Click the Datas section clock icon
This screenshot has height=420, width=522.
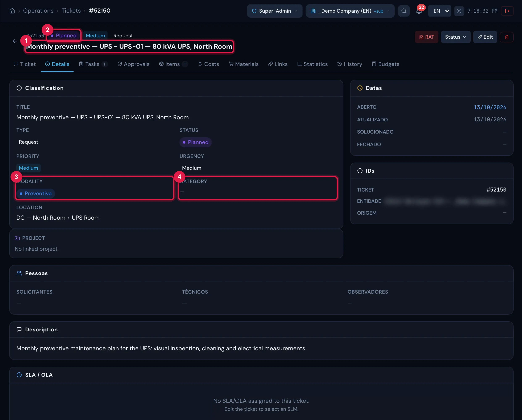360,88
